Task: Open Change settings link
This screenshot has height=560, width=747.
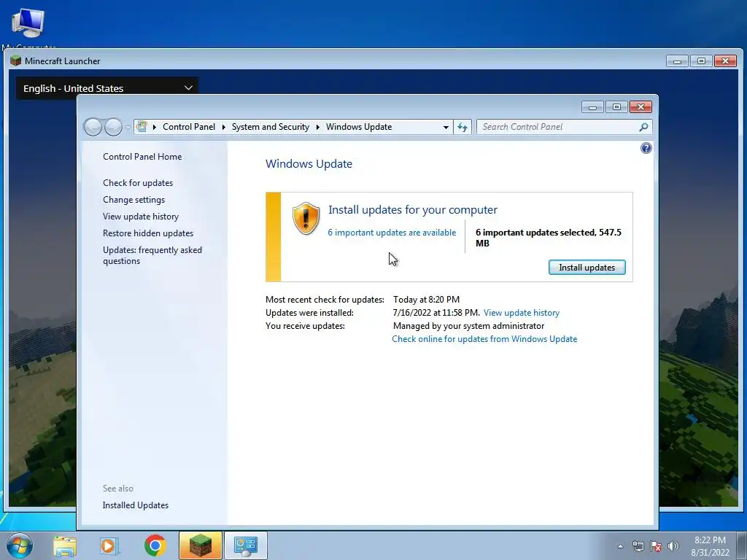Action: pos(133,200)
